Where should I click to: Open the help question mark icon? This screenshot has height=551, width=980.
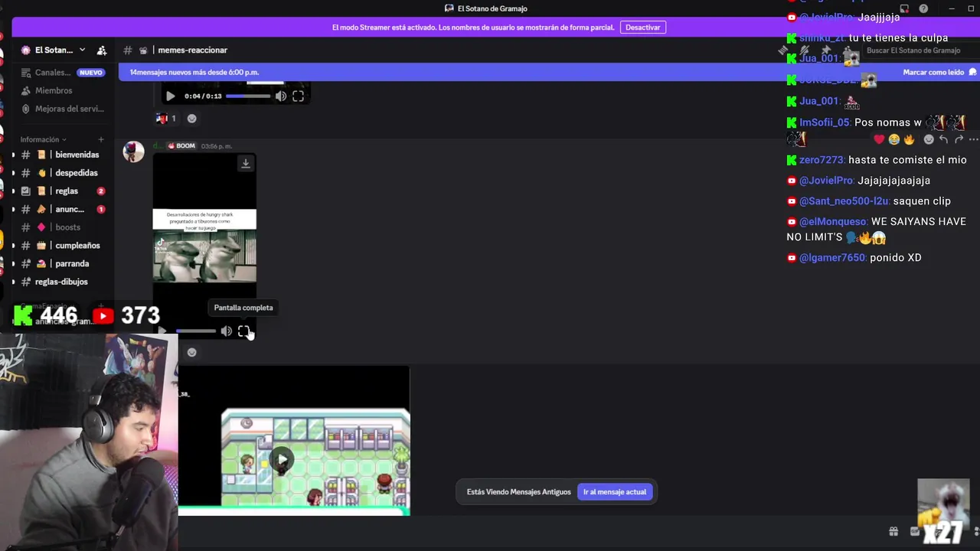923,8
